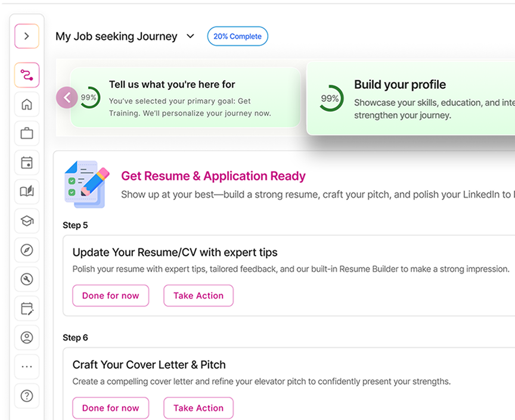
Task: Open the journey path icon in sidebar
Action: [x=27, y=75]
